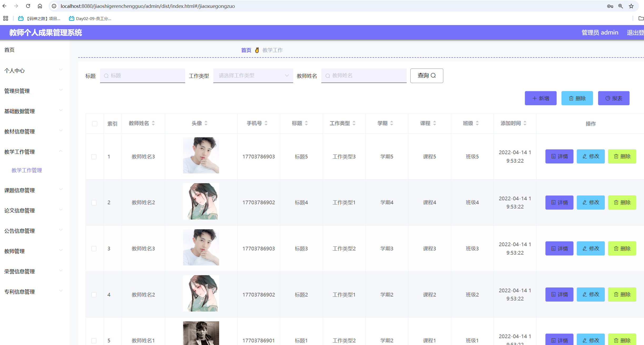Click sort arrows on 手机号 column
644x345 pixels.
click(x=266, y=123)
